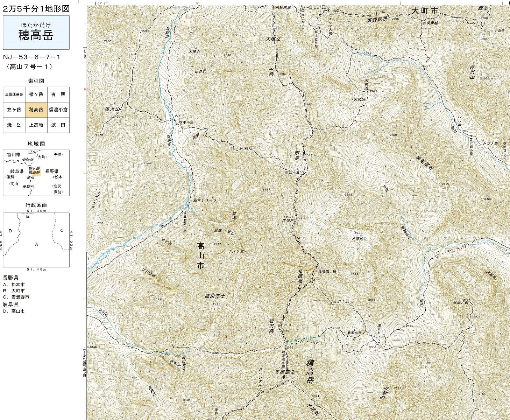
Task: Select the highlighted 穂高岳 index grid cell
Action: (36, 110)
